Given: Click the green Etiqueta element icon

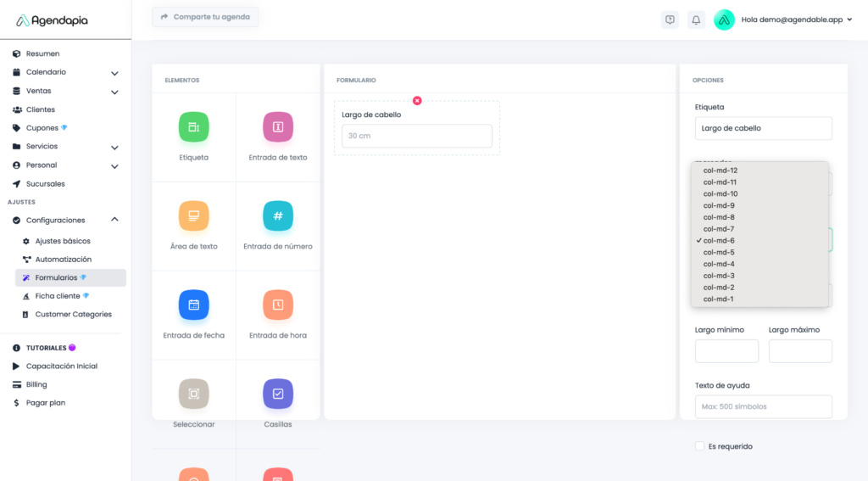Looking at the screenshot, I should [193, 127].
